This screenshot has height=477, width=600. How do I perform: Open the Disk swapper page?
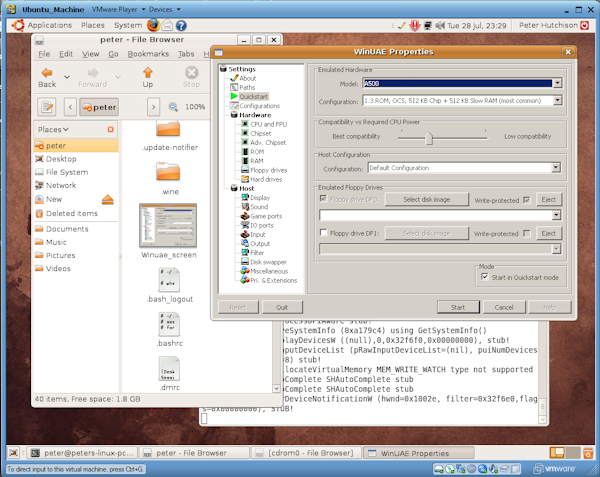pos(268,262)
